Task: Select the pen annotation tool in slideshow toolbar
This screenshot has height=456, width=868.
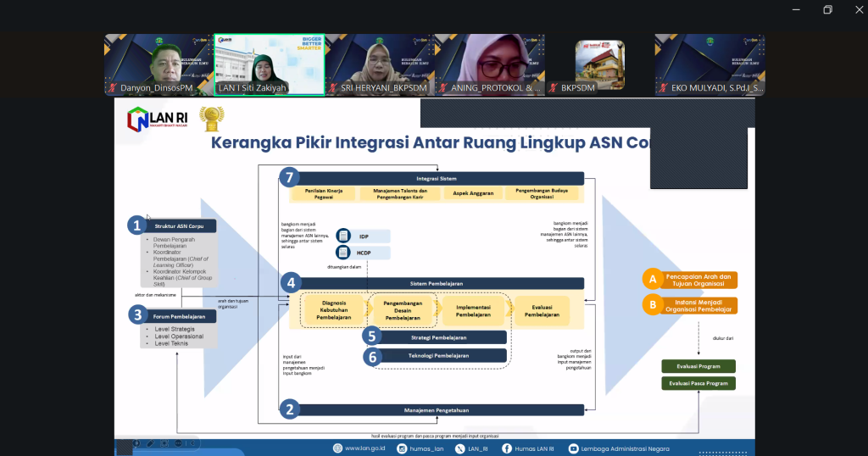Action: pos(150,442)
